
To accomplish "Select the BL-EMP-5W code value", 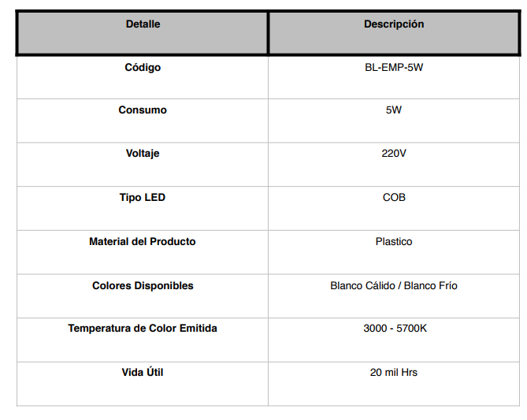I will pos(394,68).
